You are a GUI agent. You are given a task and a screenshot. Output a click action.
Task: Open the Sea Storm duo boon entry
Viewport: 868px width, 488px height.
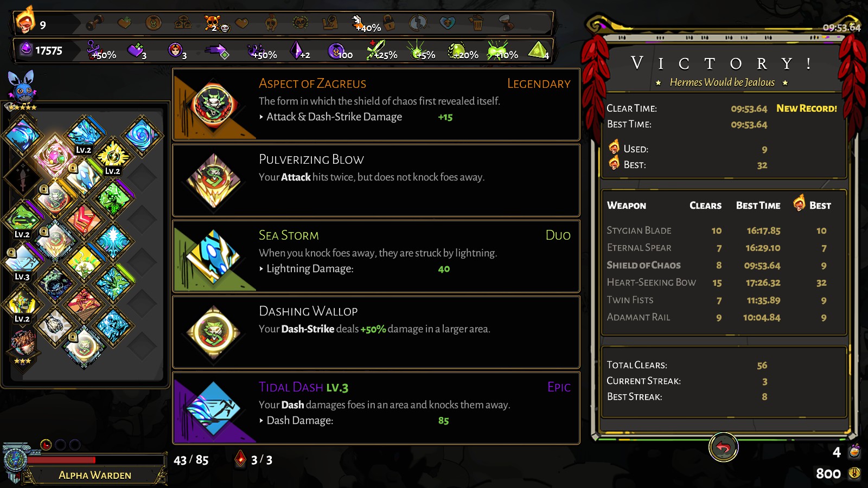(376, 256)
